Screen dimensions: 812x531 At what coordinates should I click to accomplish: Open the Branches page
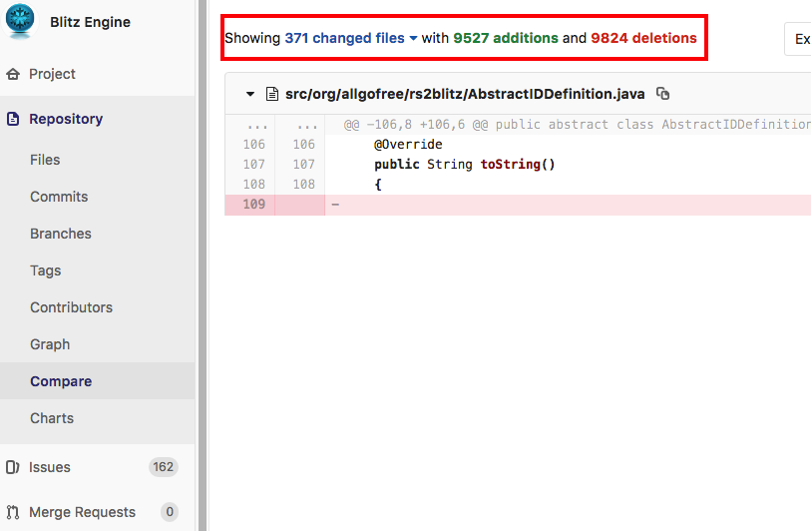coord(61,234)
